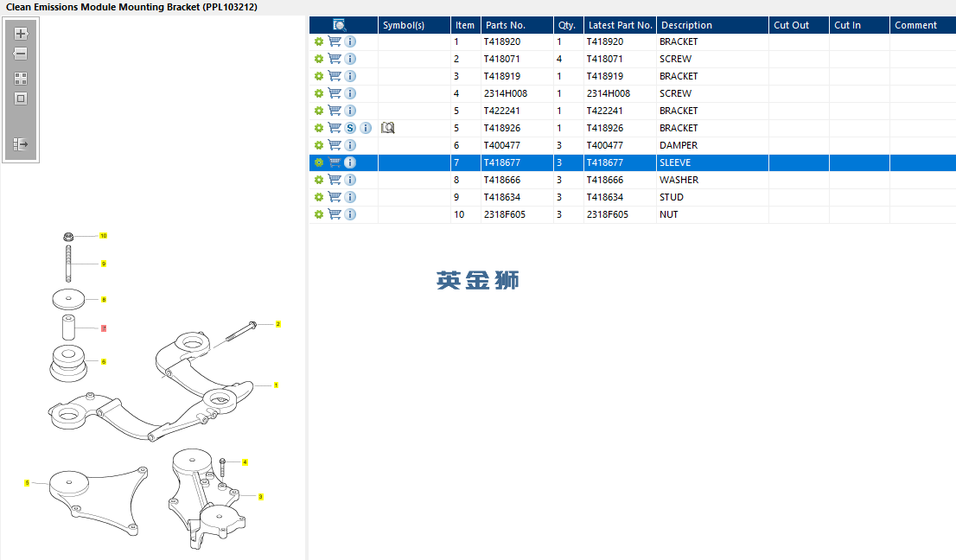Add T418634 STUD to cart
This screenshot has width=956, height=560.
pyautogui.click(x=335, y=197)
